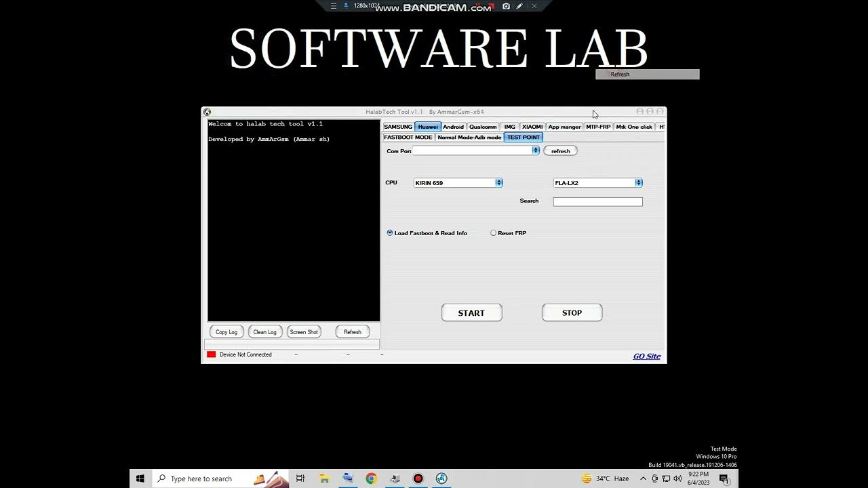Select the Reset FRP radio option
868x488 pixels.
click(x=509, y=233)
